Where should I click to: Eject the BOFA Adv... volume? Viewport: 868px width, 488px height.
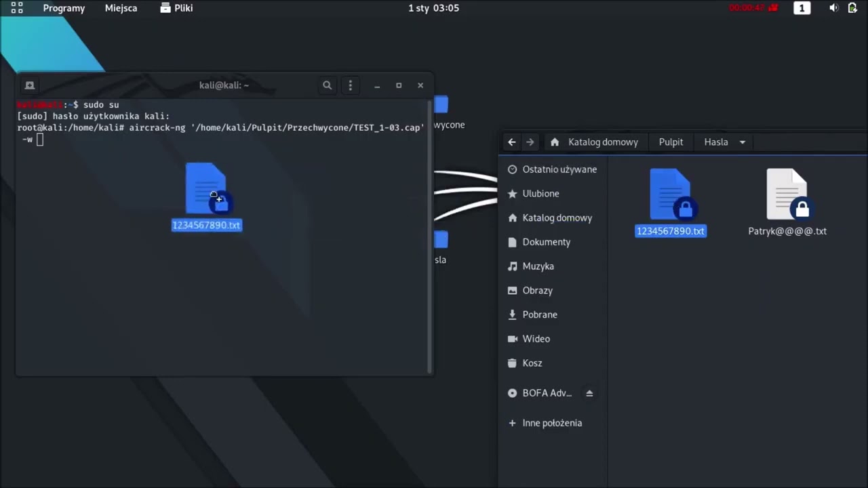click(589, 393)
